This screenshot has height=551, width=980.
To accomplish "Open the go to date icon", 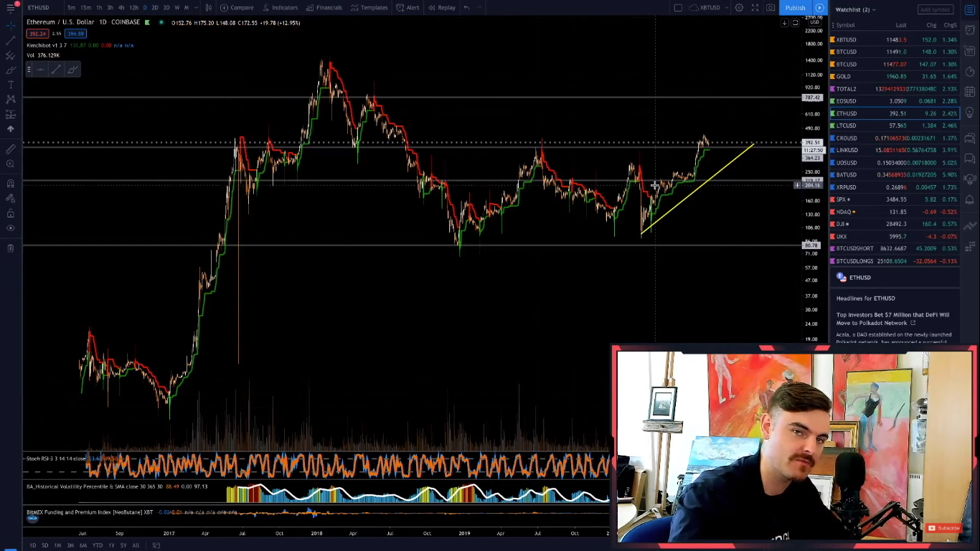I will coord(156,545).
